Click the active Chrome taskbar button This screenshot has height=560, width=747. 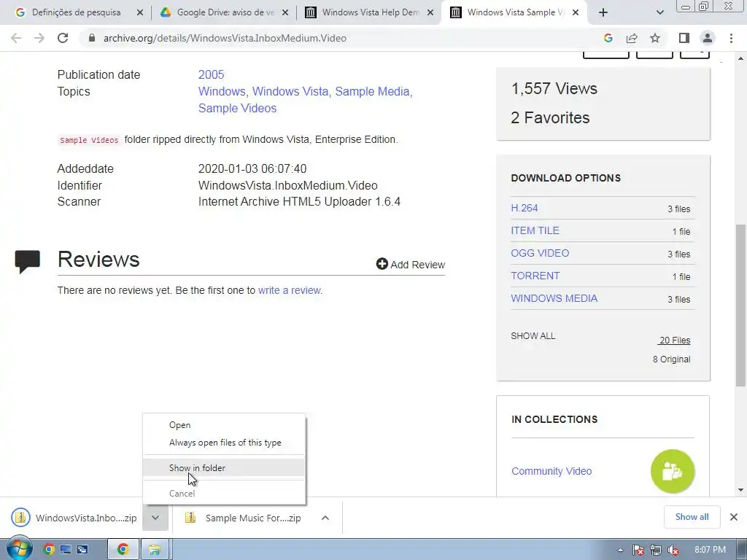(x=123, y=550)
